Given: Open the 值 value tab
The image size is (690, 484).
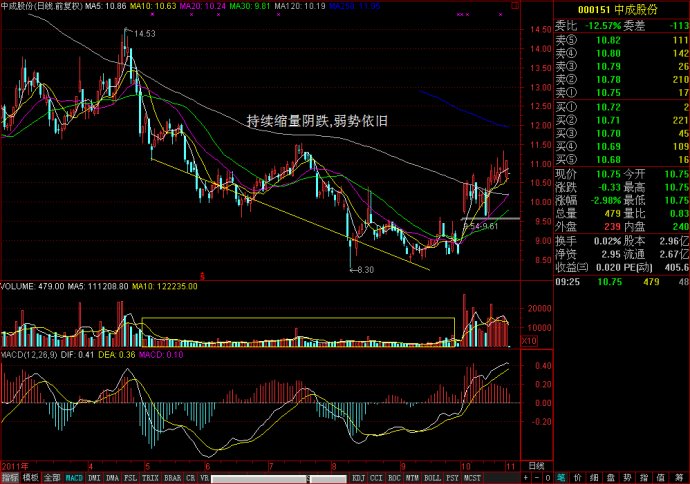Looking at the screenshot, I should coord(660,478).
